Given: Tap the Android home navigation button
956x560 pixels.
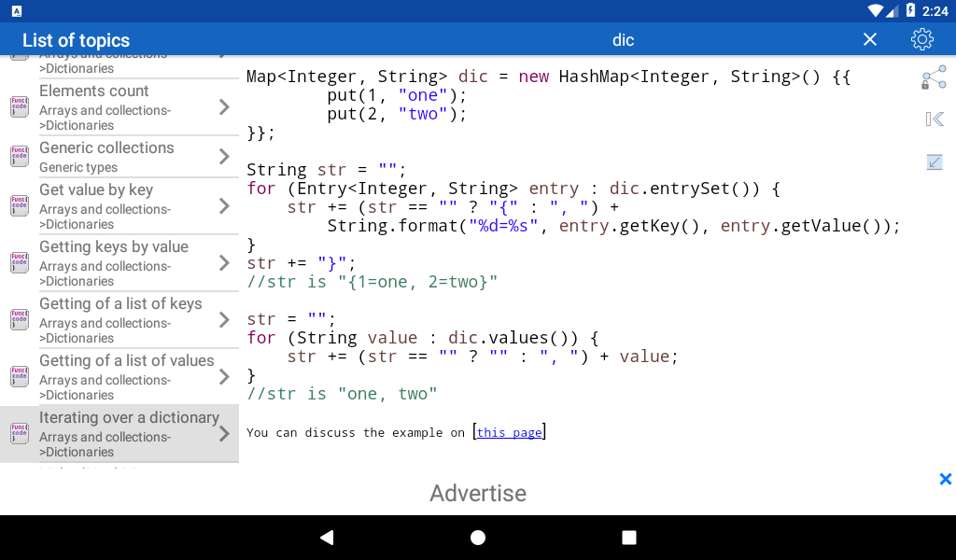Looking at the screenshot, I should coord(478,538).
